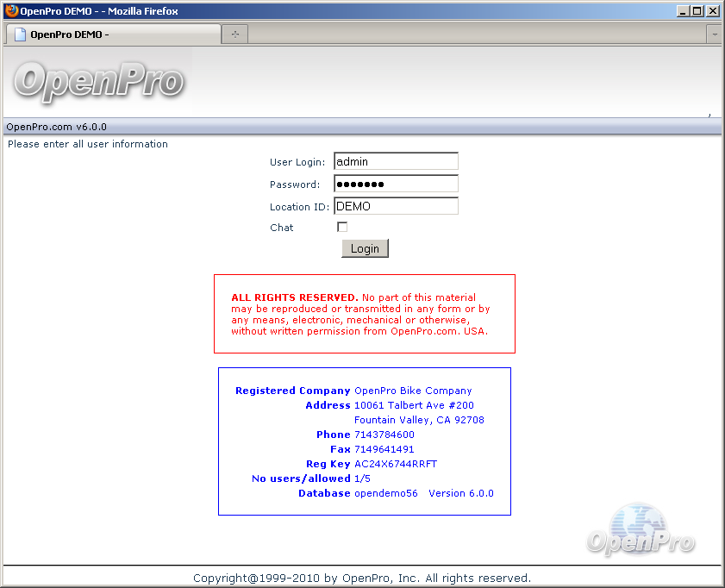Focus the User Login field
Viewport: 725px width, 588px height.
[396, 161]
